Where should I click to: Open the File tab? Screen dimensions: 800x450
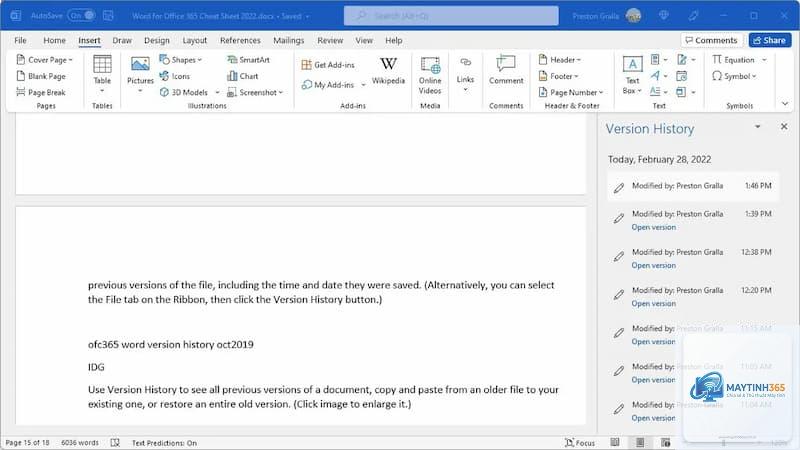(x=20, y=40)
